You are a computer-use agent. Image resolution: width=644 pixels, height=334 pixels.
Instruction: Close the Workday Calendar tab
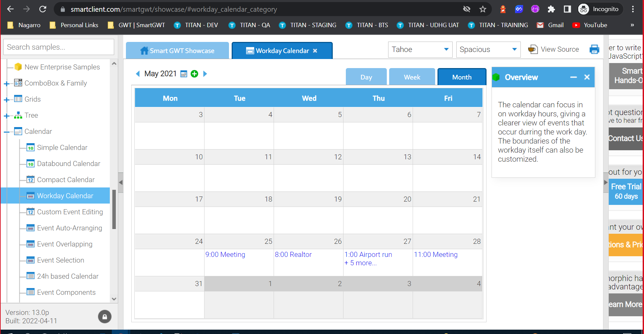(315, 51)
